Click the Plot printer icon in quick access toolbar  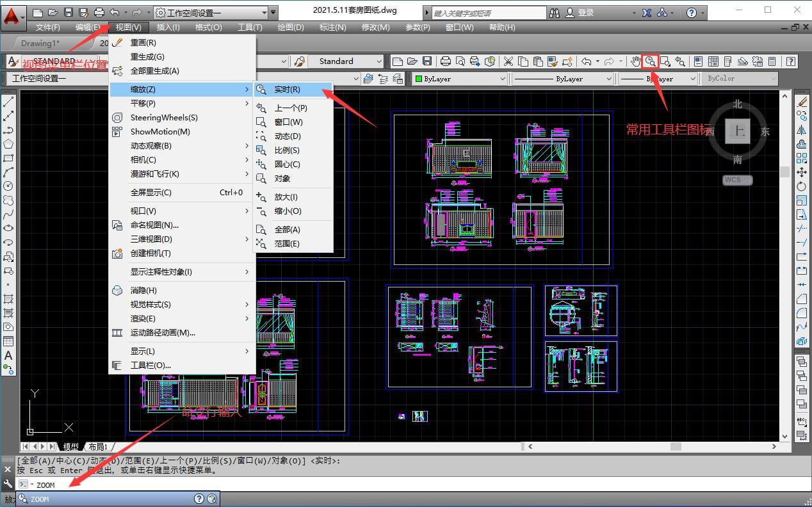point(99,12)
